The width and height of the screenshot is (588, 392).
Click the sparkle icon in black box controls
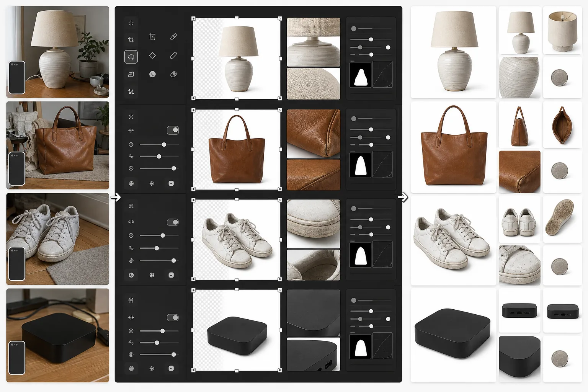131,300
